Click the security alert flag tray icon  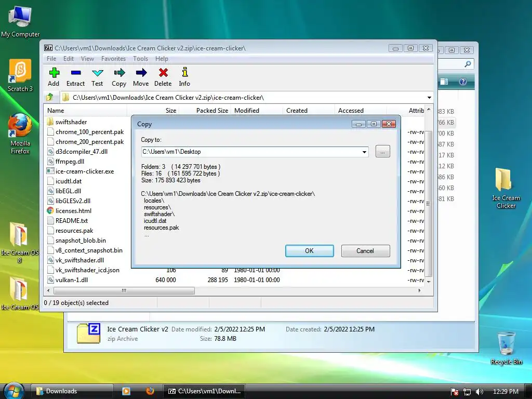click(x=455, y=392)
